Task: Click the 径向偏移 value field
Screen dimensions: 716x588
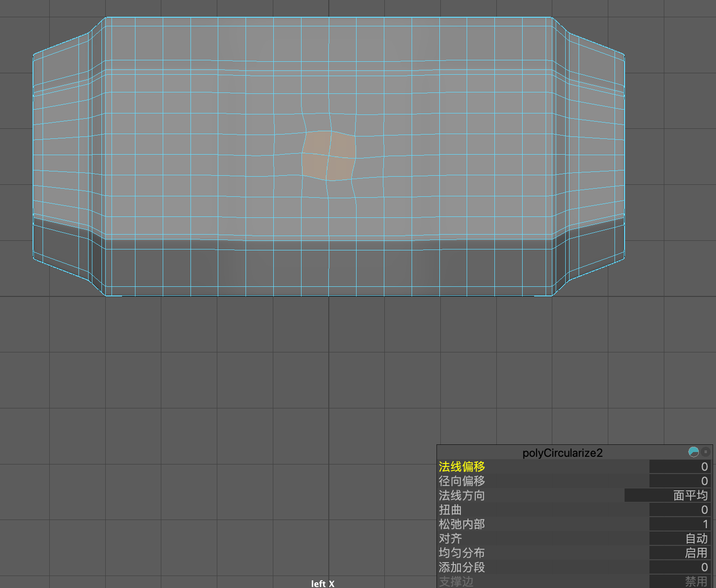Action: coord(680,481)
